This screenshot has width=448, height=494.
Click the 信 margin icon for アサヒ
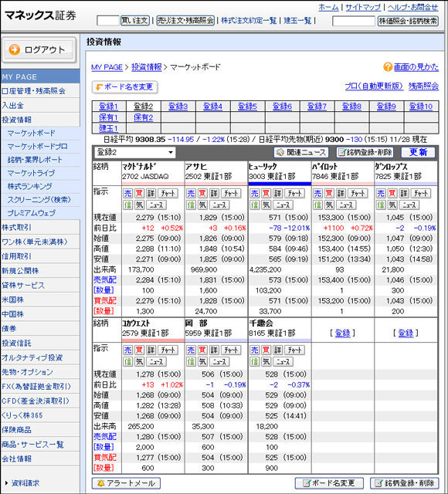pos(191,205)
